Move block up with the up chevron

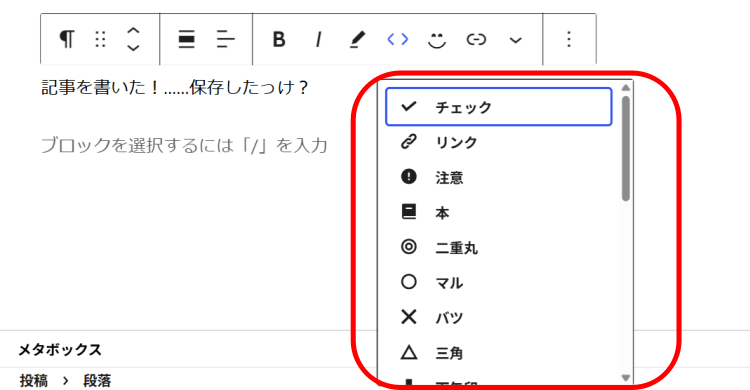pyautogui.click(x=133, y=31)
